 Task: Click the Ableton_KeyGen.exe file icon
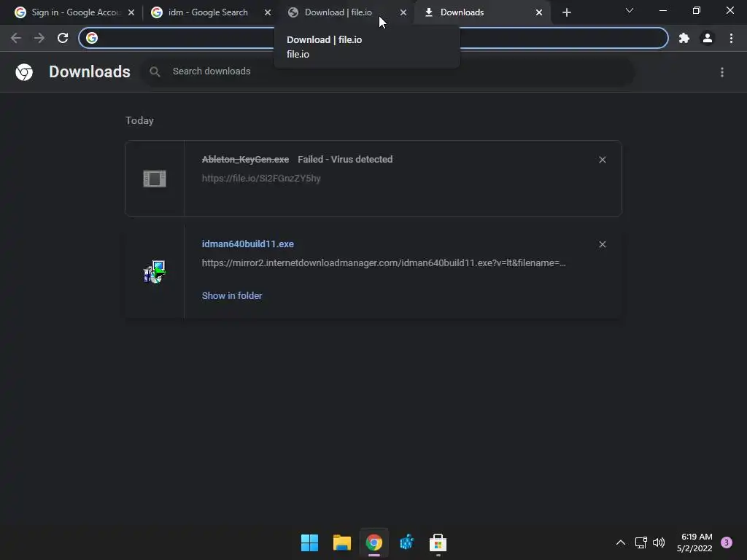155,179
